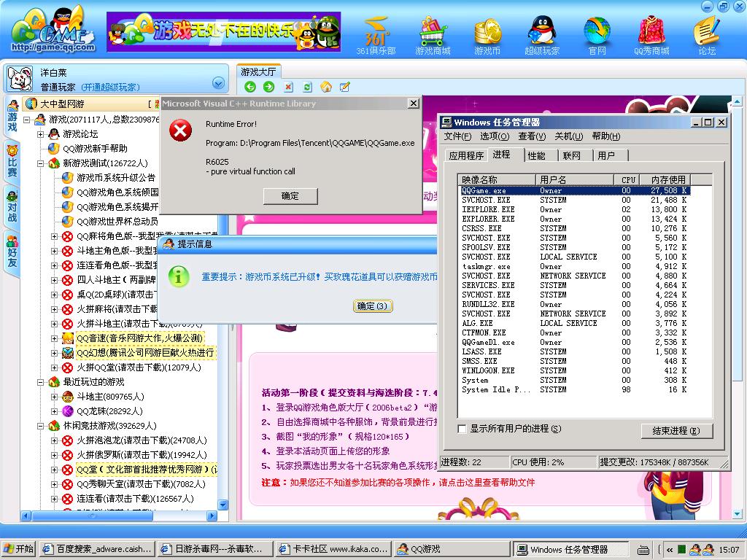Expand the QQ龙珠(28292人) node
The height and width of the screenshot is (560, 747).
(x=54, y=411)
